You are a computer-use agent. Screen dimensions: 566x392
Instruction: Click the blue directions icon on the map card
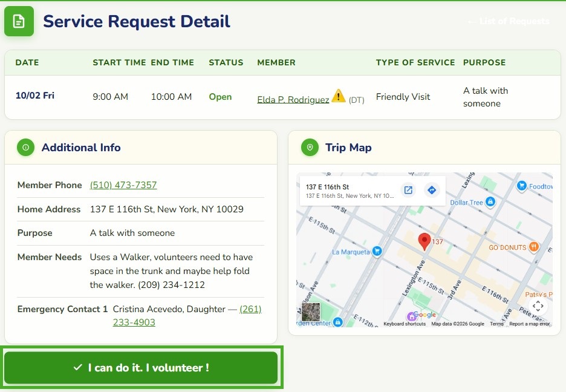click(x=432, y=190)
